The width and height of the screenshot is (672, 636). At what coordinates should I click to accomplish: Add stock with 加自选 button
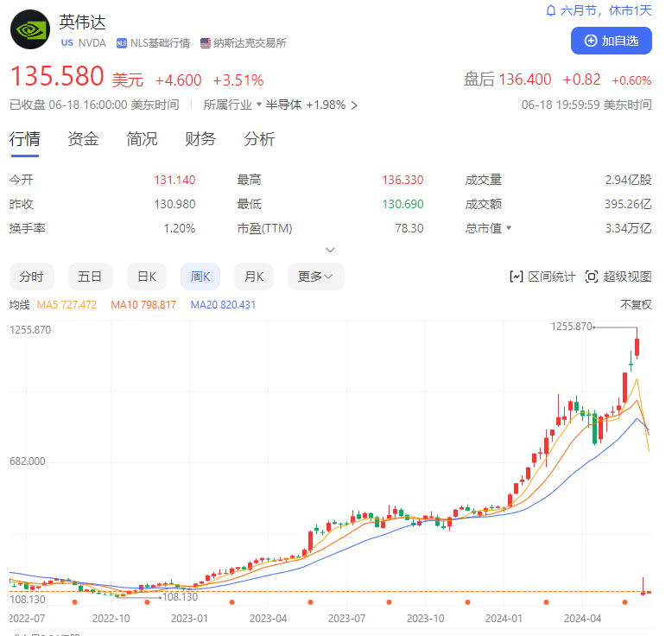click(x=612, y=41)
